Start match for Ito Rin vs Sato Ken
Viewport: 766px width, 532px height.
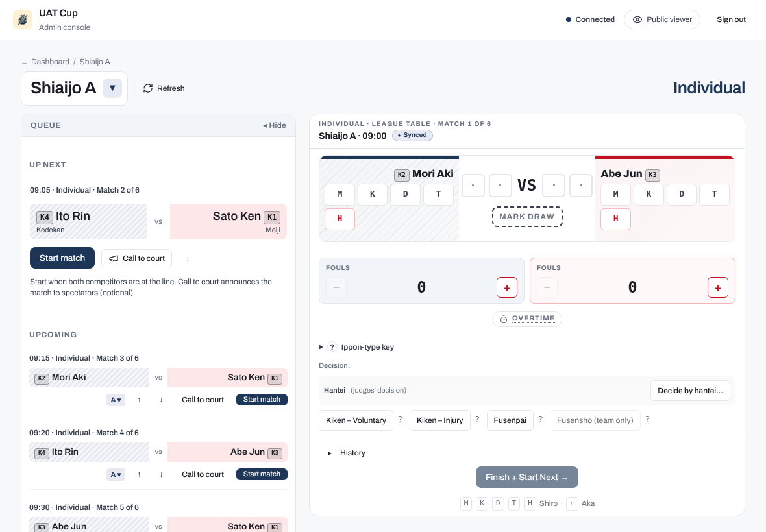[x=62, y=258]
